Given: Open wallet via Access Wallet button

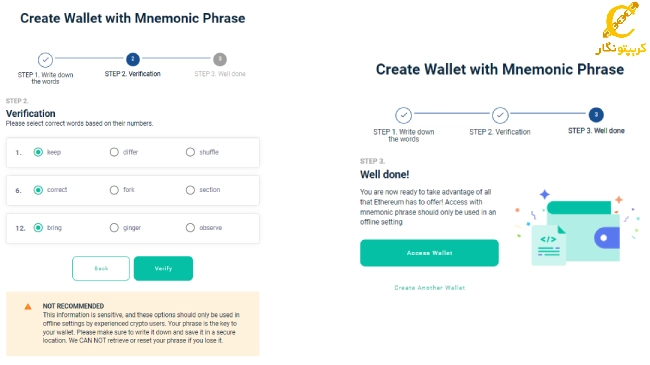Looking at the screenshot, I should tap(429, 253).
